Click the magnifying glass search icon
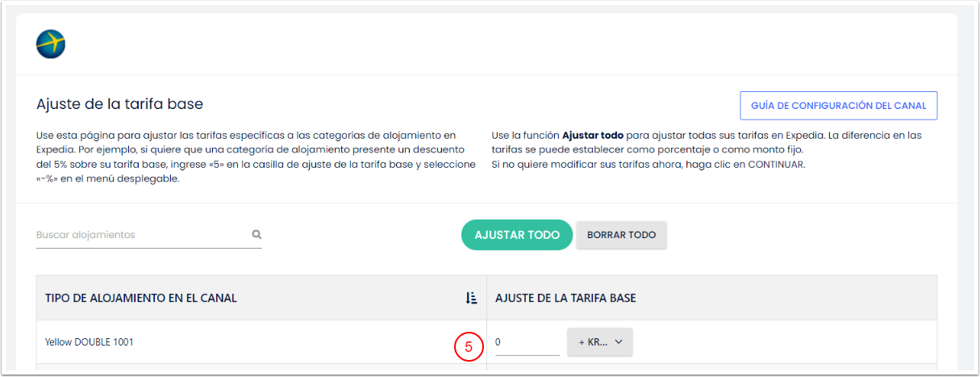The width and height of the screenshot is (980, 377). [256, 235]
